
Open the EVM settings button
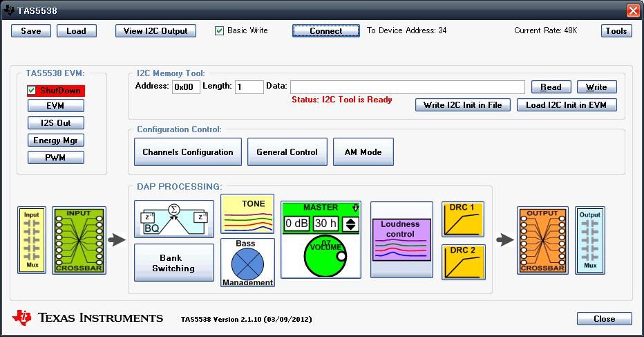tap(56, 106)
